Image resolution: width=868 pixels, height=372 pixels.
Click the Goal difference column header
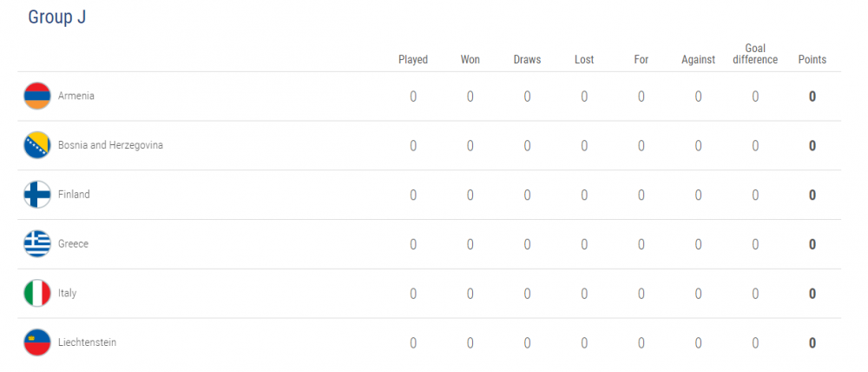pos(755,55)
